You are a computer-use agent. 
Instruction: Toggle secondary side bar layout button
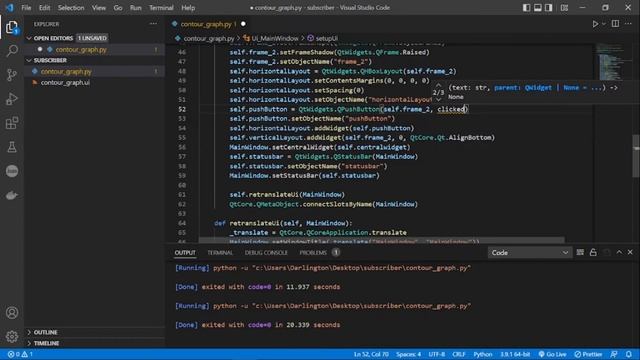[x=549, y=8]
